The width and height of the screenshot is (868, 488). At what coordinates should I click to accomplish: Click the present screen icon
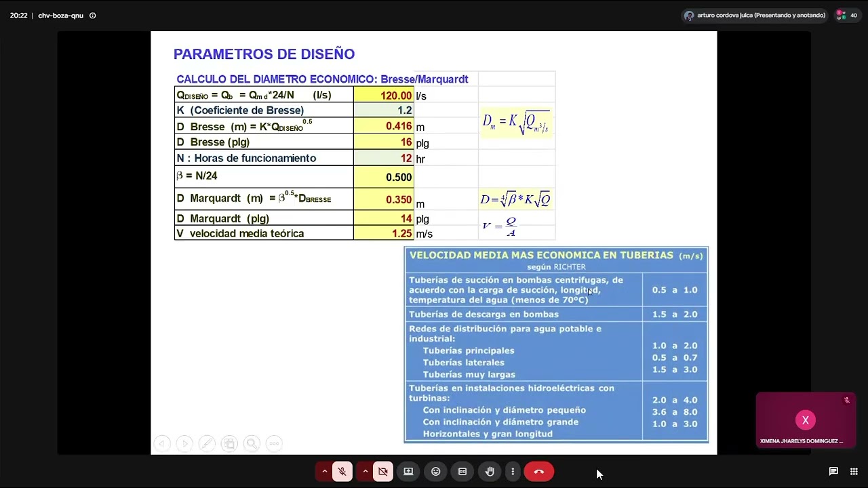pyautogui.click(x=408, y=472)
